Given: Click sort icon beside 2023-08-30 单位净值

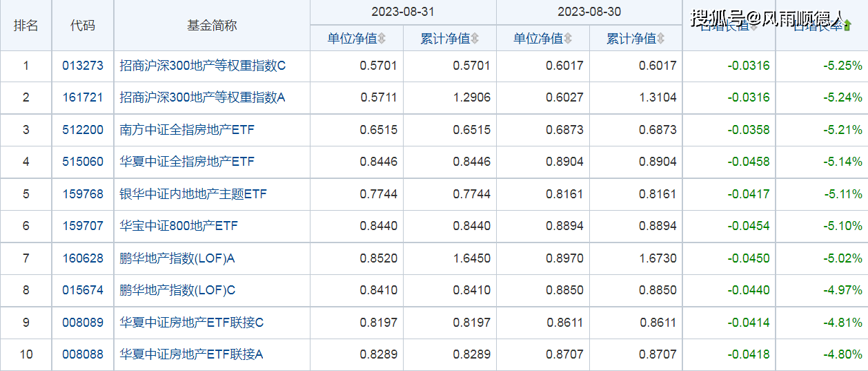Looking at the screenshot, I should [568, 39].
